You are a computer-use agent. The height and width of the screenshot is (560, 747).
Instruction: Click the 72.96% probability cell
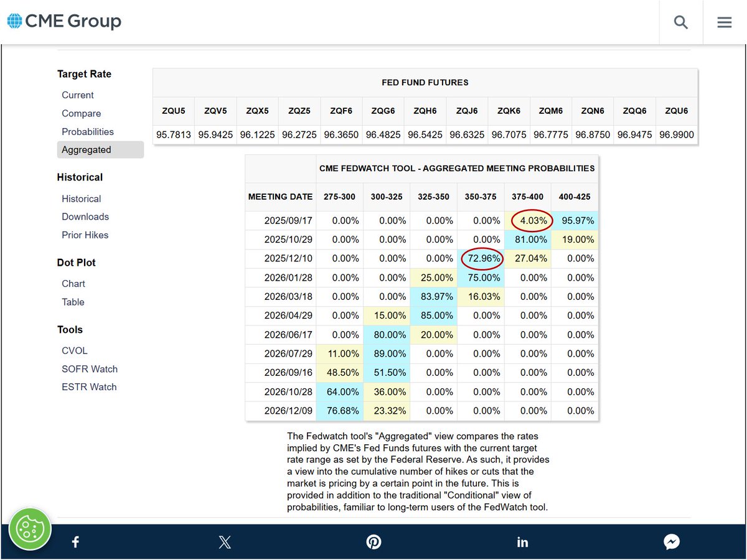pos(481,259)
